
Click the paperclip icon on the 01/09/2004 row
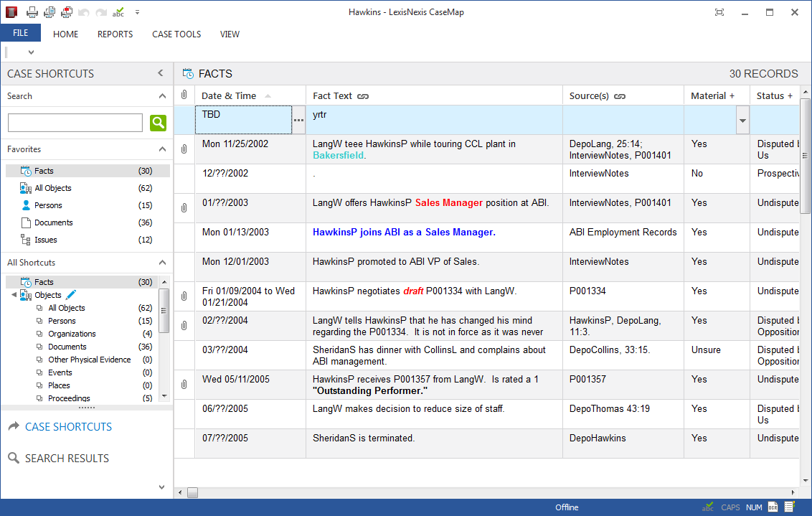tap(184, 296)
